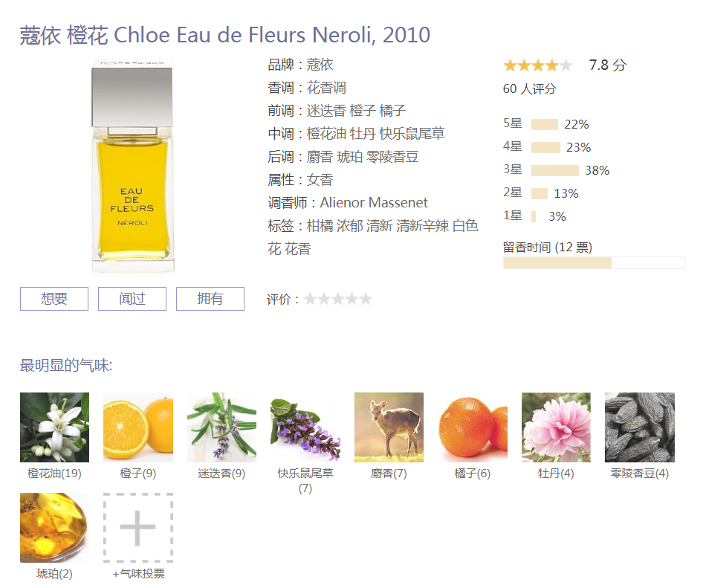
Task: Click the 留香时间 longevity bar
Action: (594, 263)
